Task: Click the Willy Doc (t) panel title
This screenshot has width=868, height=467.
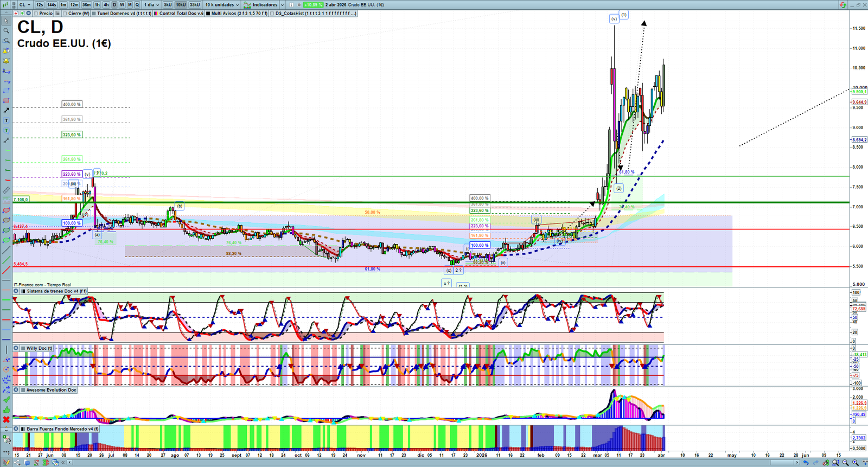Action: click(x=40, y=348)
